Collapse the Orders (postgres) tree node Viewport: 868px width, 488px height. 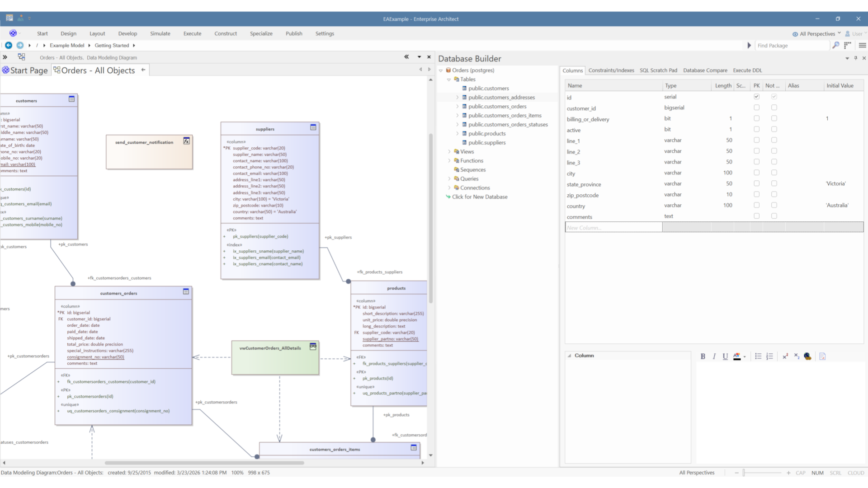click(441, 70)
